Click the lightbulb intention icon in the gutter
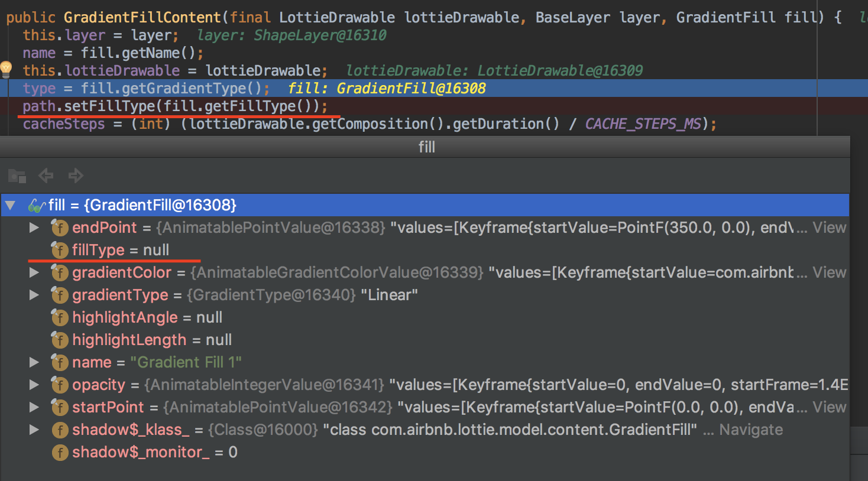This screenshot has width=868, height=481. [x=7, y=69]
